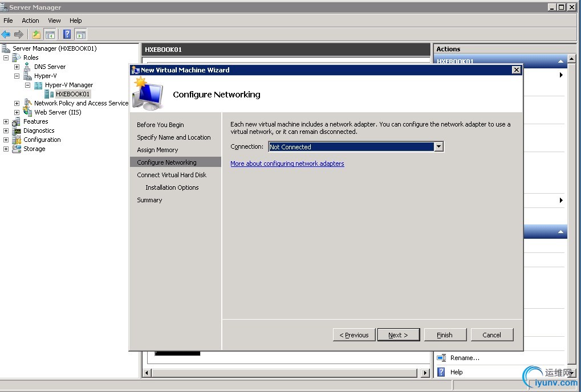
Task: Click the Roles icon in the tree
Action: point(17,58)
